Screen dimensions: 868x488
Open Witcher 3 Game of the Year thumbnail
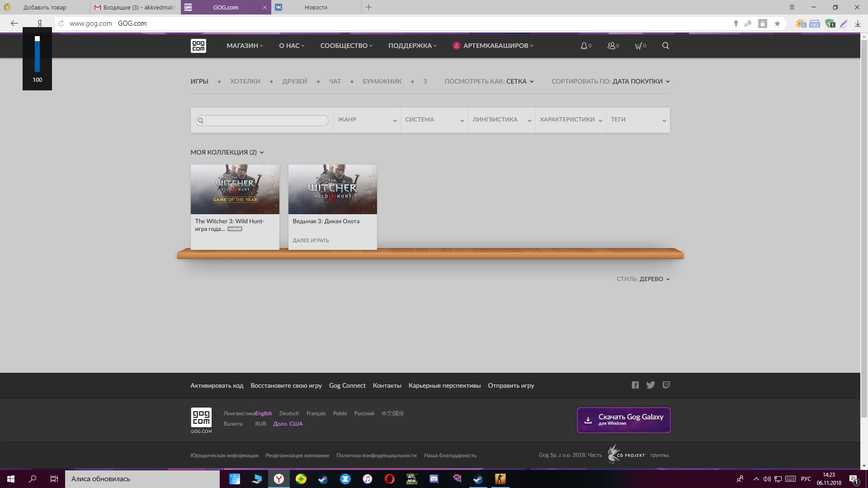click(x=235, y=189)
